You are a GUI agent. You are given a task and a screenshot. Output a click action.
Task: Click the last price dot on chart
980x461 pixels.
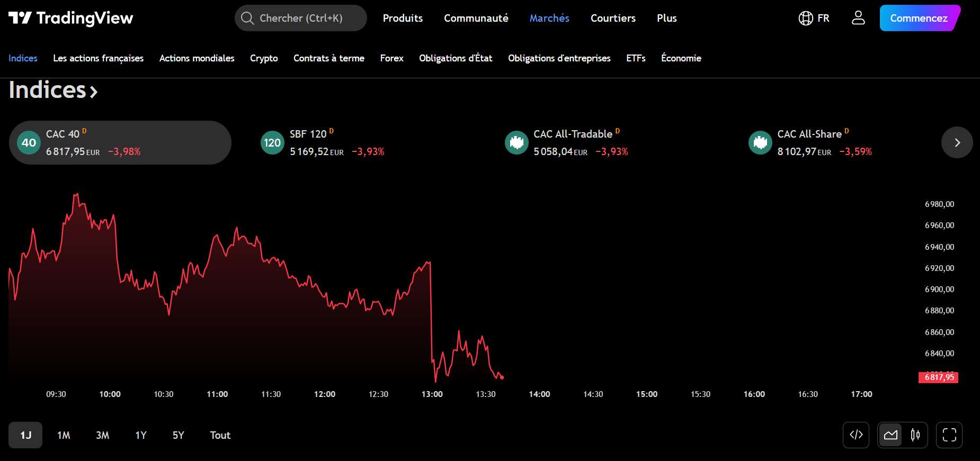click(x=502, y=377)
